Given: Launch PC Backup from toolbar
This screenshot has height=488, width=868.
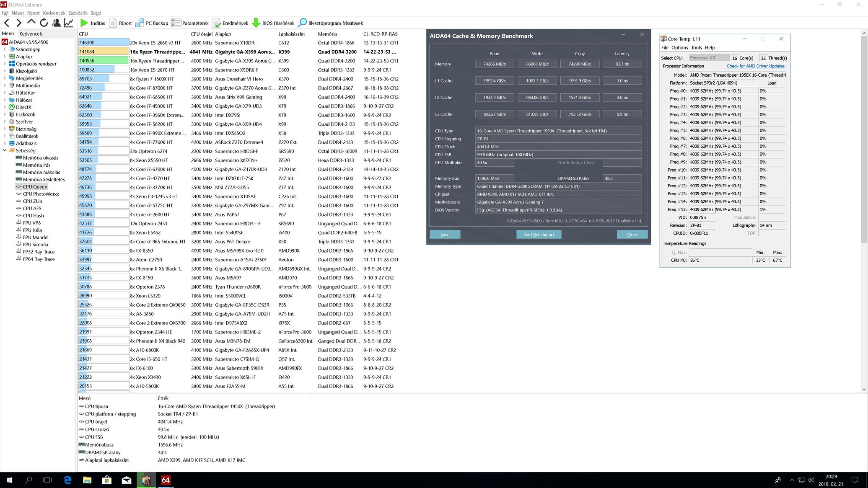Looking at the screenshot, I should (x=152, y=23).
